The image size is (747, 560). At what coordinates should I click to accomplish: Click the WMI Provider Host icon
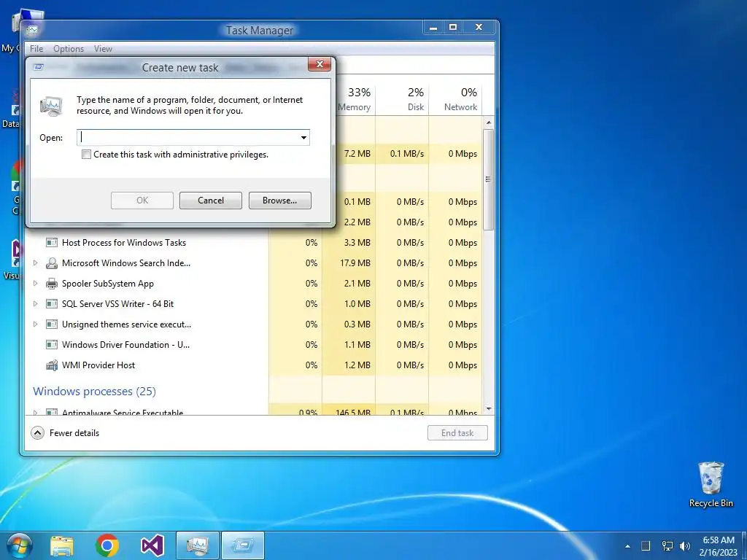[x=52, y=365]
